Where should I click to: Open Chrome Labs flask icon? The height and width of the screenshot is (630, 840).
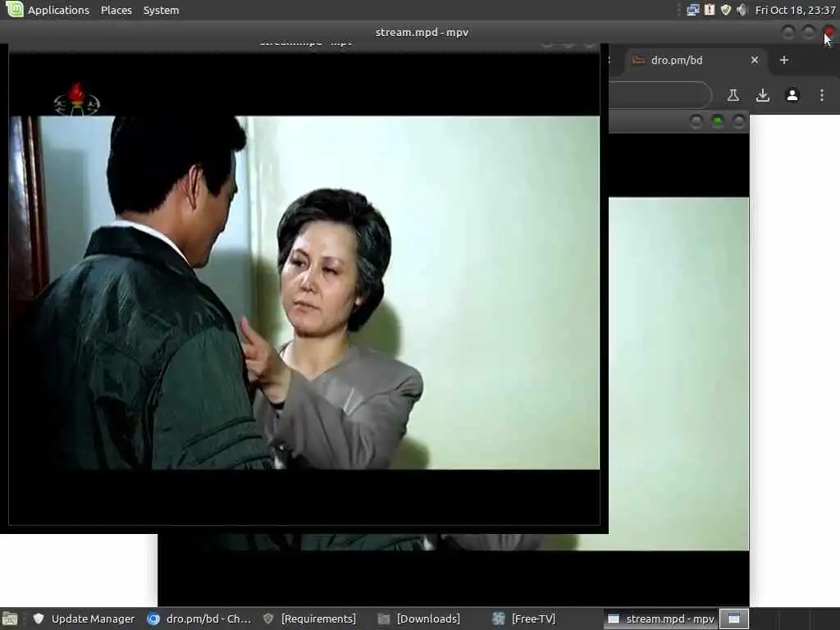[733, 95]
